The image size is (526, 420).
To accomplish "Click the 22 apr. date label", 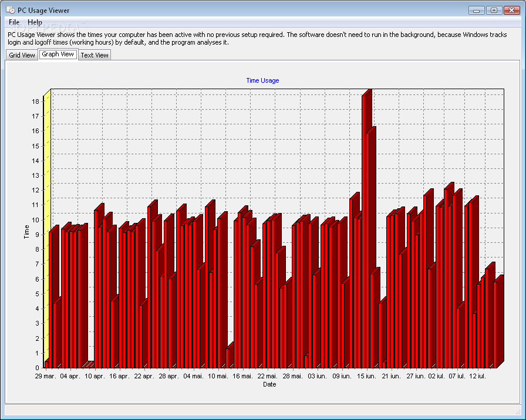I will pos(144,376).
